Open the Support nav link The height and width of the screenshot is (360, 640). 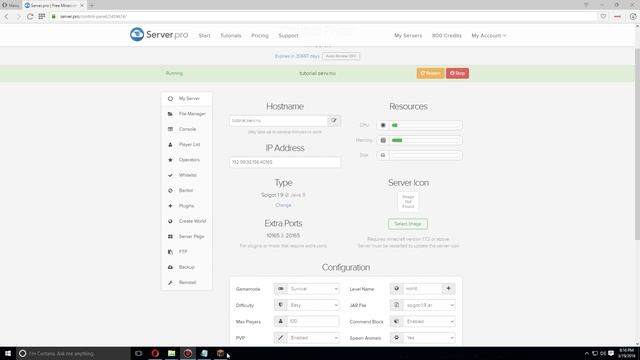[288, 36]
